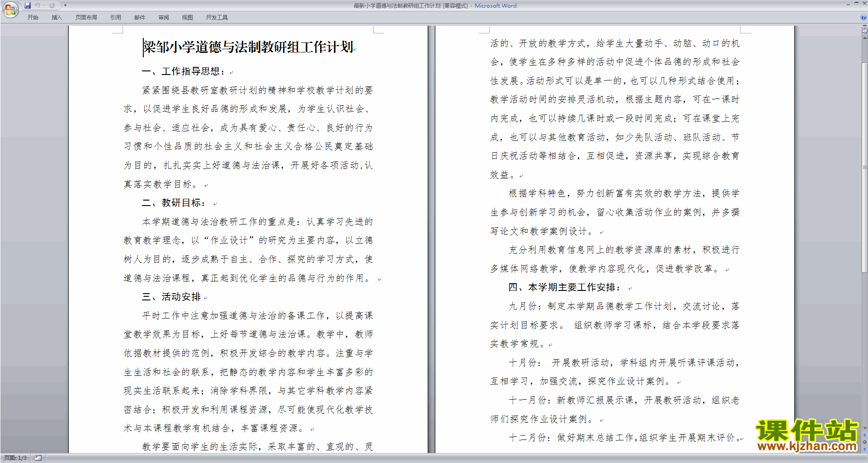
Task: Open the Office button menu
Action: [x=10, y=9]
